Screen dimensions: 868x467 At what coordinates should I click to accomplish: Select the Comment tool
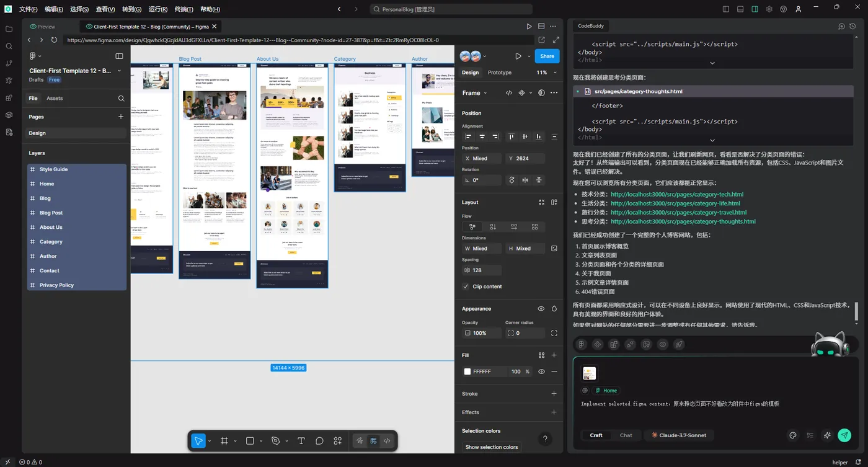pos(319,441)
